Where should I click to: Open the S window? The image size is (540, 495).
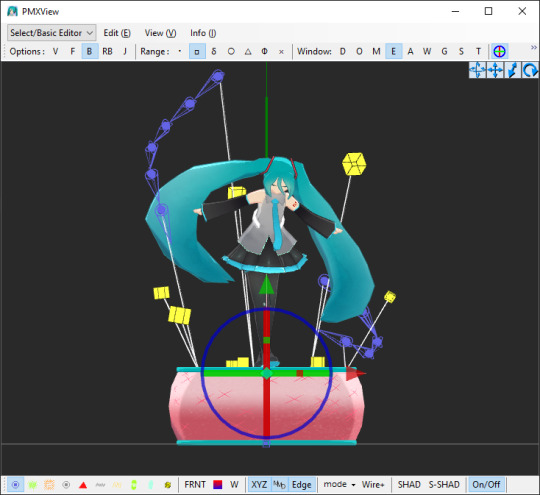461,52
